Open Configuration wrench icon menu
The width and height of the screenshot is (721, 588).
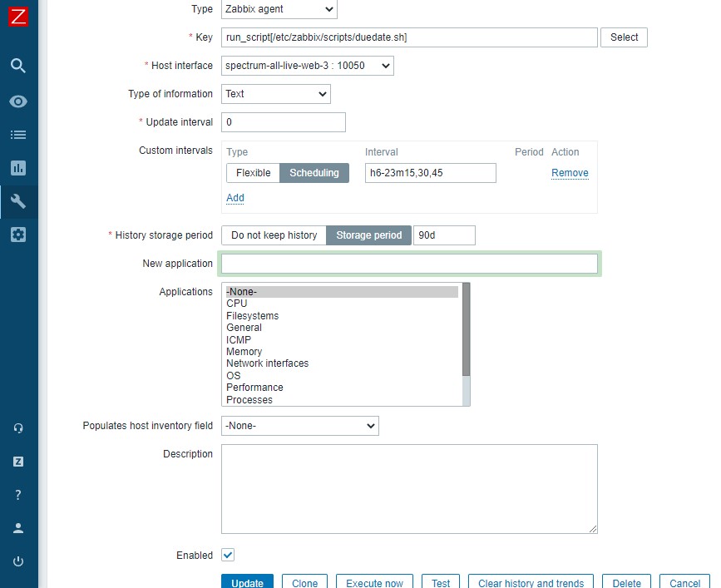point(18,201)
